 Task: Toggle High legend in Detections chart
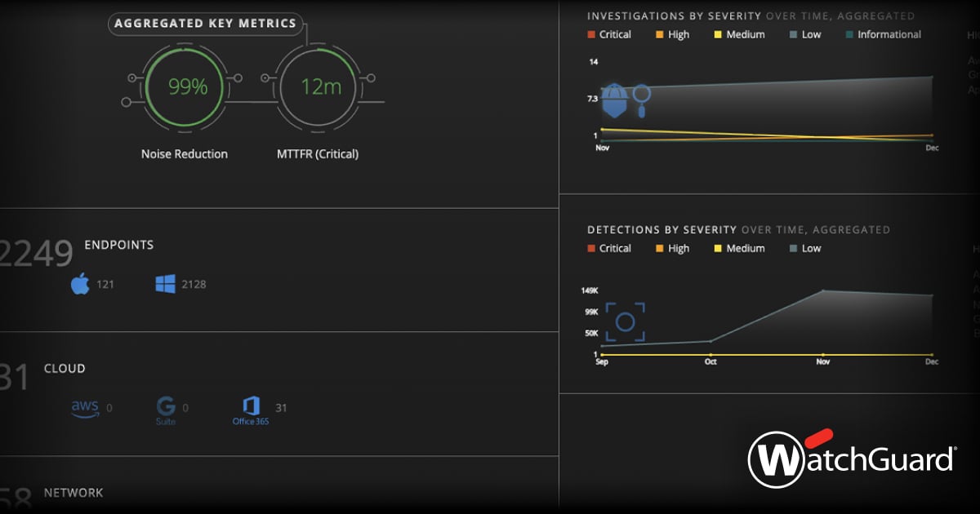(672, 248)
